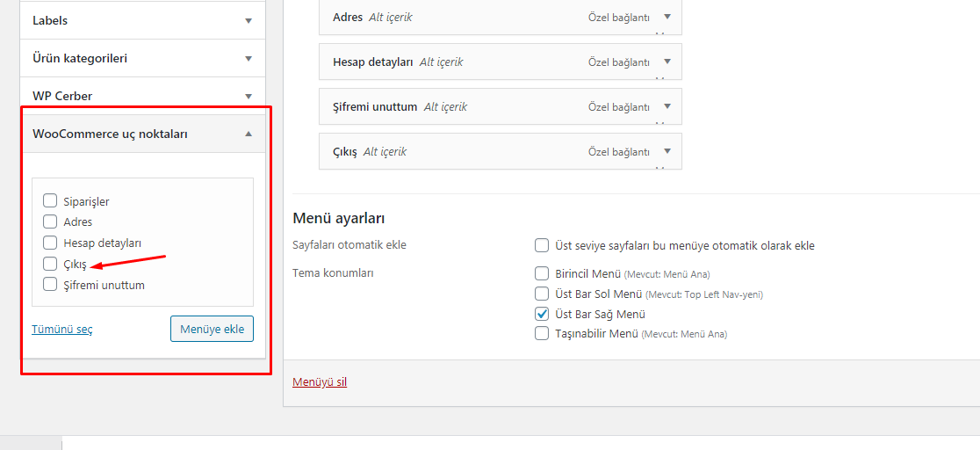Check the Hesap detayları endpoint checkbox
The width and height of the screenshot is (980, 450).
point(50,243)
